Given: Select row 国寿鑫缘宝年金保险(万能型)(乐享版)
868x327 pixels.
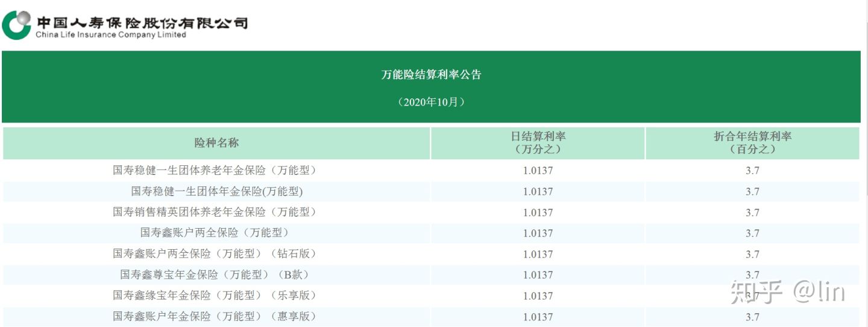Looking at the screenshot, I should tap(431, 296).
